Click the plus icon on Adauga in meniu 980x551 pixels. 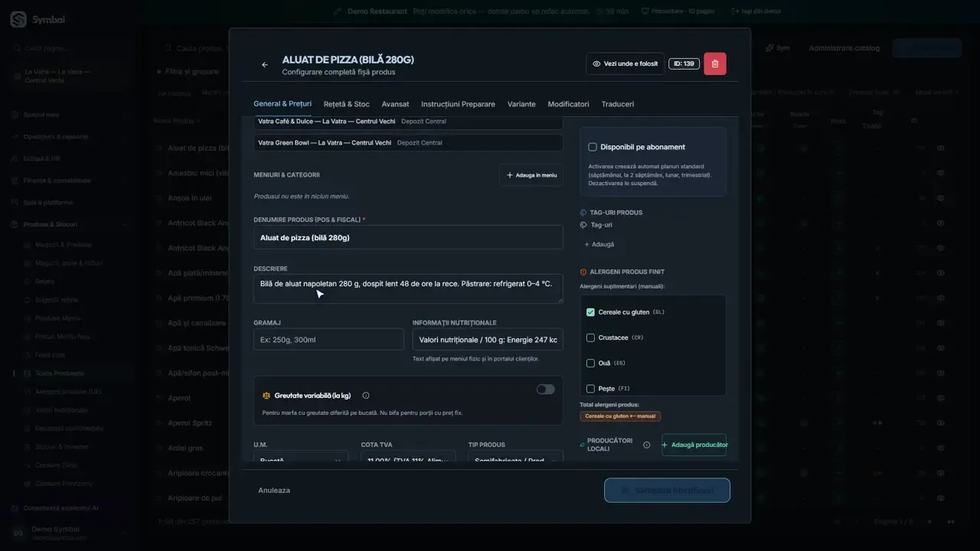click(510, 175)
